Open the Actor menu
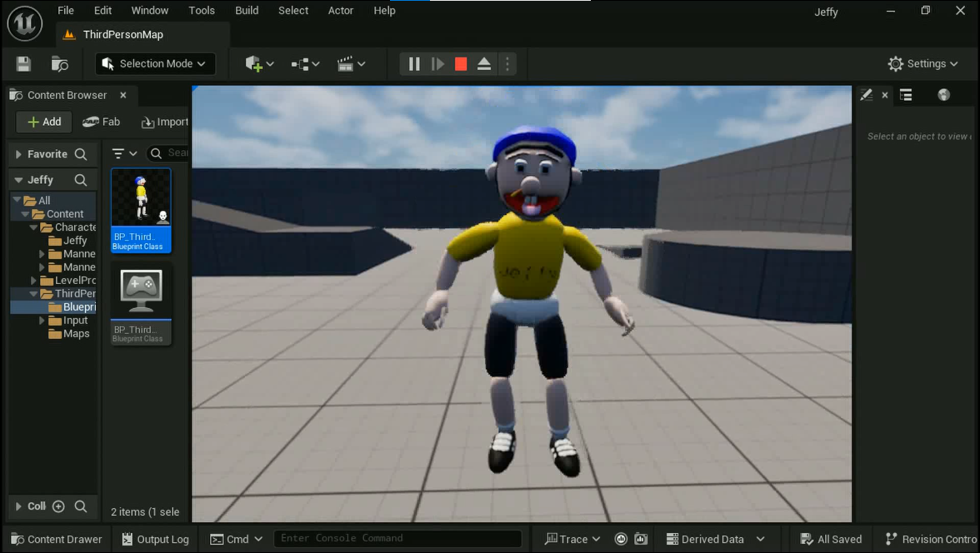The height and width of the screenshot is (553, 980). point(341,11)
